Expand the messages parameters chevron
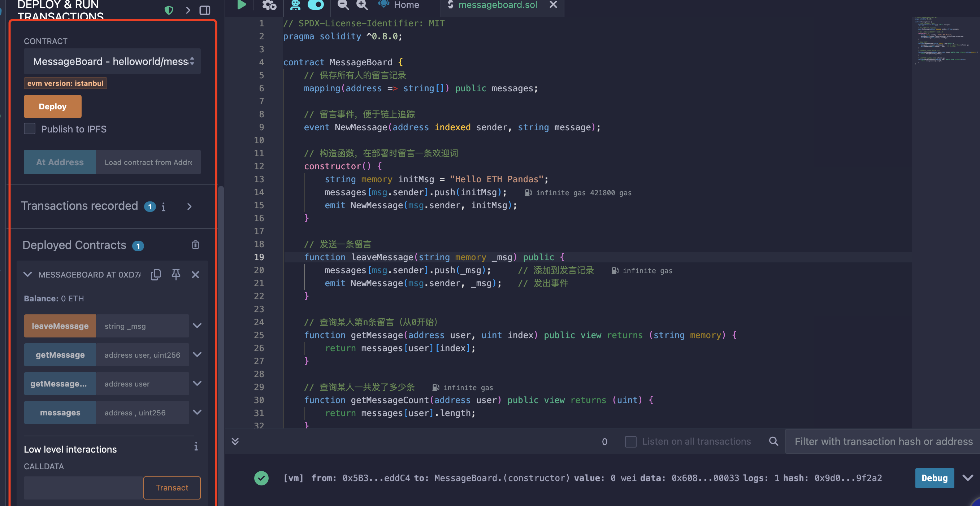The width and height of the screenshot is (980, 506). point(197,412)
